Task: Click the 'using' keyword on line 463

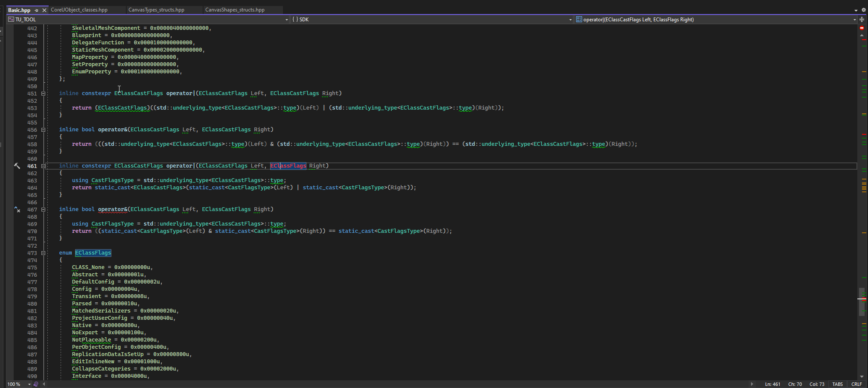Action: click(80, 180)
